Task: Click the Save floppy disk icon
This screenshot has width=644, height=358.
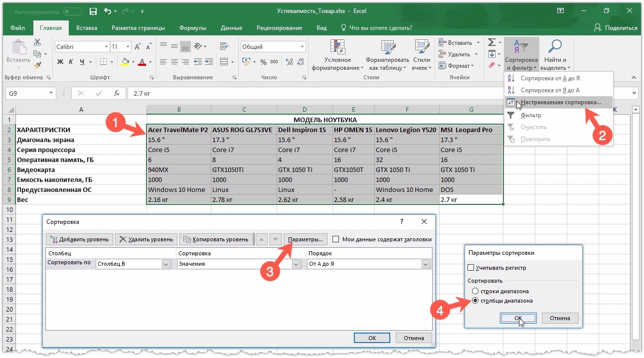Action: pos(93,11)
